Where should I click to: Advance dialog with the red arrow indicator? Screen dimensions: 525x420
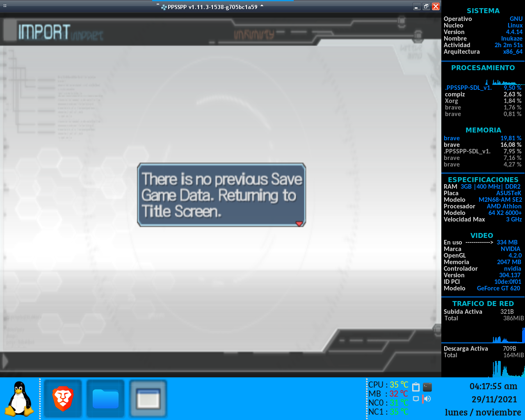(x=299, y=223)
